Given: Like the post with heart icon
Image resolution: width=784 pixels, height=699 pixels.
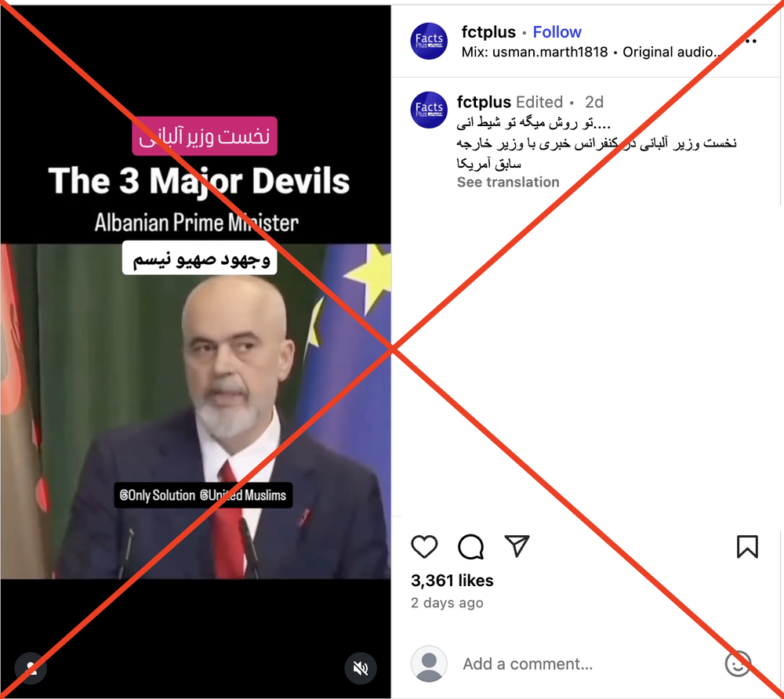Looking at the screenshot, I should pyautogui.click(x=424, y=546).
